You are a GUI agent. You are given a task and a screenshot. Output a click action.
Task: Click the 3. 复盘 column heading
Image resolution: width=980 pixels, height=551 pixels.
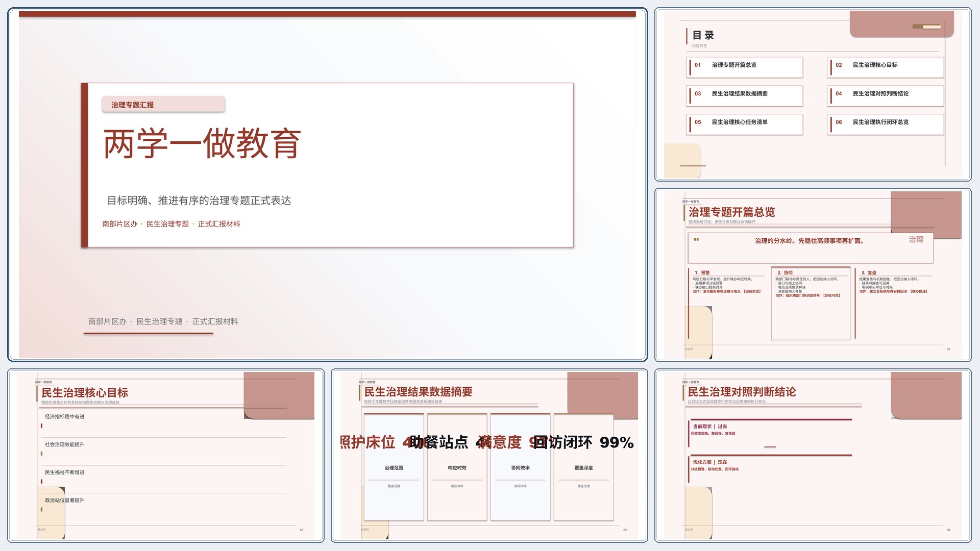[869, 273]
